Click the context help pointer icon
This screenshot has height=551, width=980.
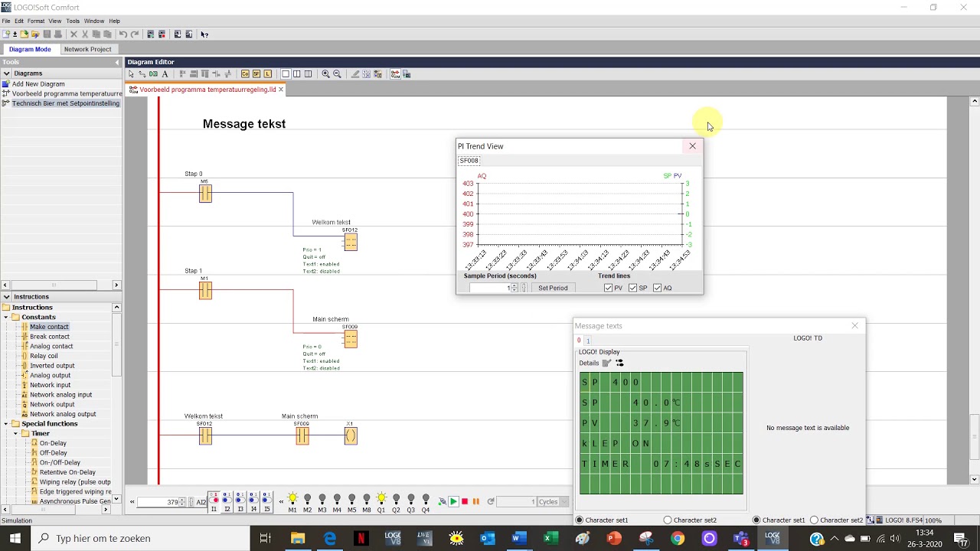coord(204,34)
